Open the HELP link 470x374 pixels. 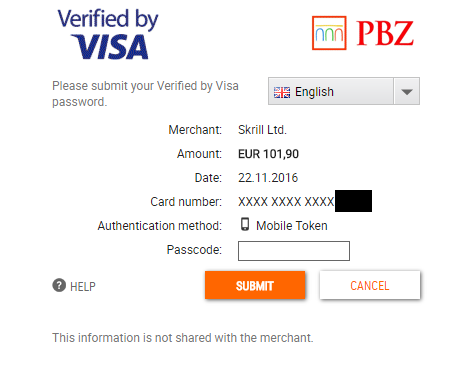(x=83, y=286)
